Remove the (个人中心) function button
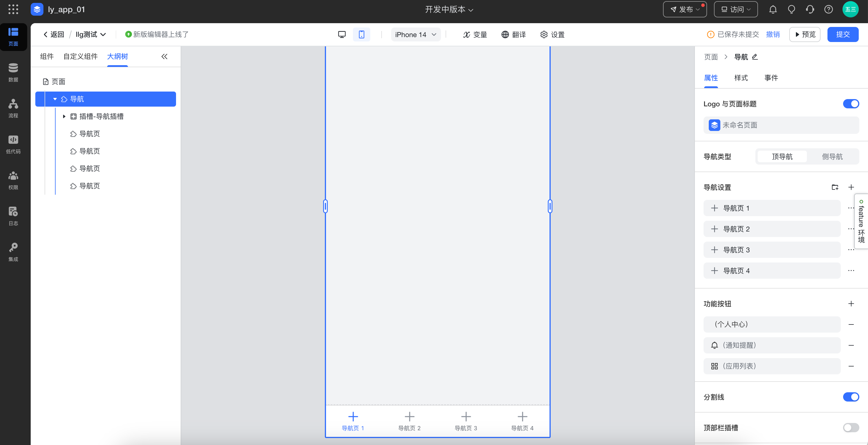 coord(851,324)
